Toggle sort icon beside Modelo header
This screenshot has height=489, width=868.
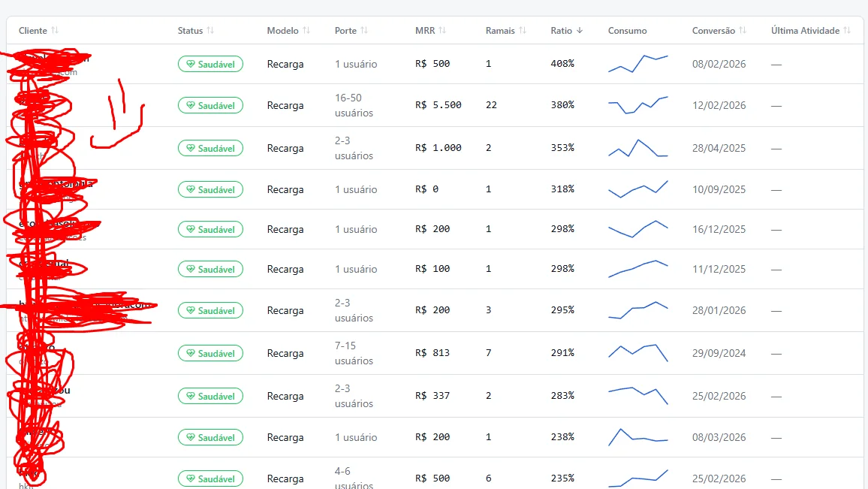[x=306, y=31]
